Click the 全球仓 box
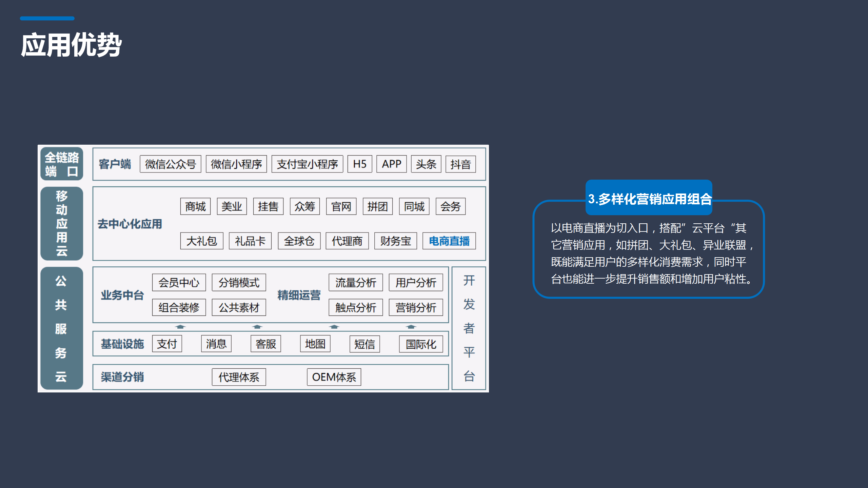This screenshot has height=488, width=868. 299,241
